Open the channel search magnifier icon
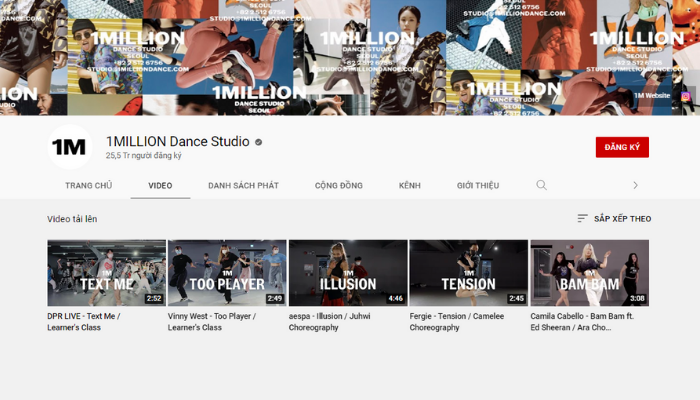The height and width of the screenshot is (400, 700). coord(542,185)
